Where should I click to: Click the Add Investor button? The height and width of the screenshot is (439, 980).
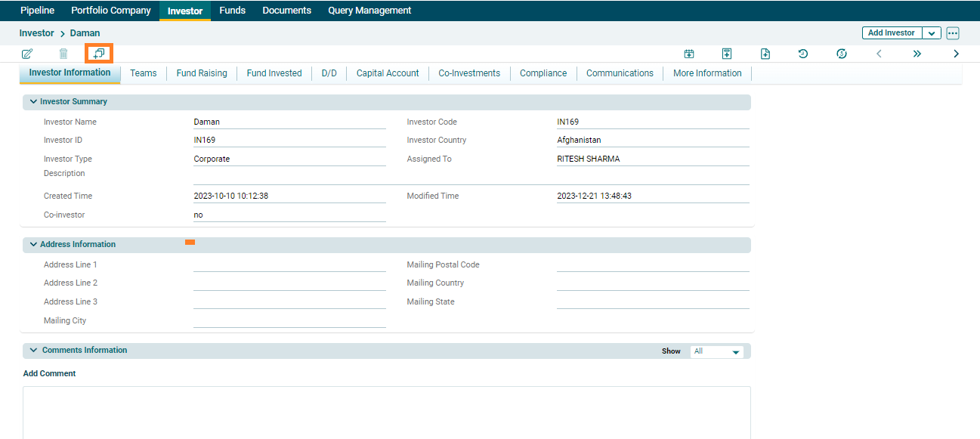(x=892, y=33)
